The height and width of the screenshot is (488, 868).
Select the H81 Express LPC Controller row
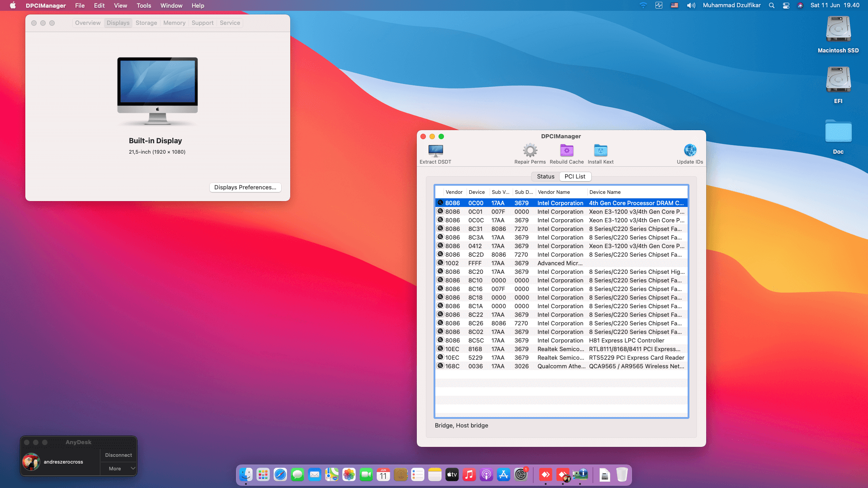[x=561, y=340]
